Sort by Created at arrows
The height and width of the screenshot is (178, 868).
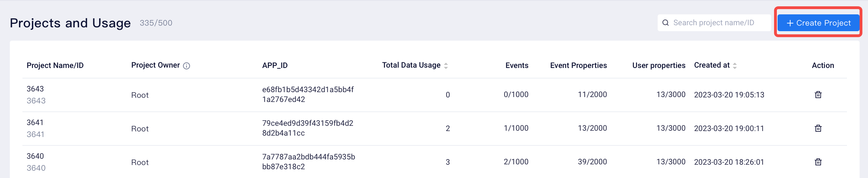pos(735,66)
